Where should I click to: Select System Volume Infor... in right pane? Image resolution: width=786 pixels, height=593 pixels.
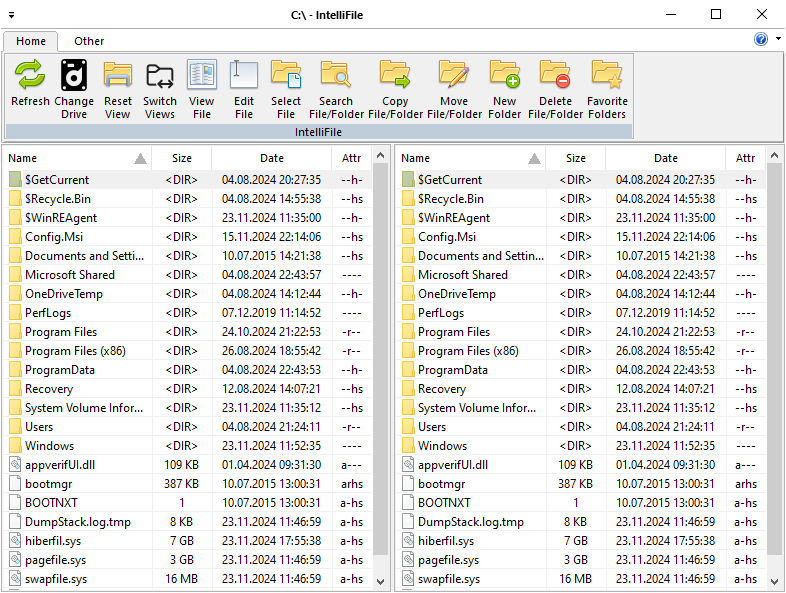(477, 408)
